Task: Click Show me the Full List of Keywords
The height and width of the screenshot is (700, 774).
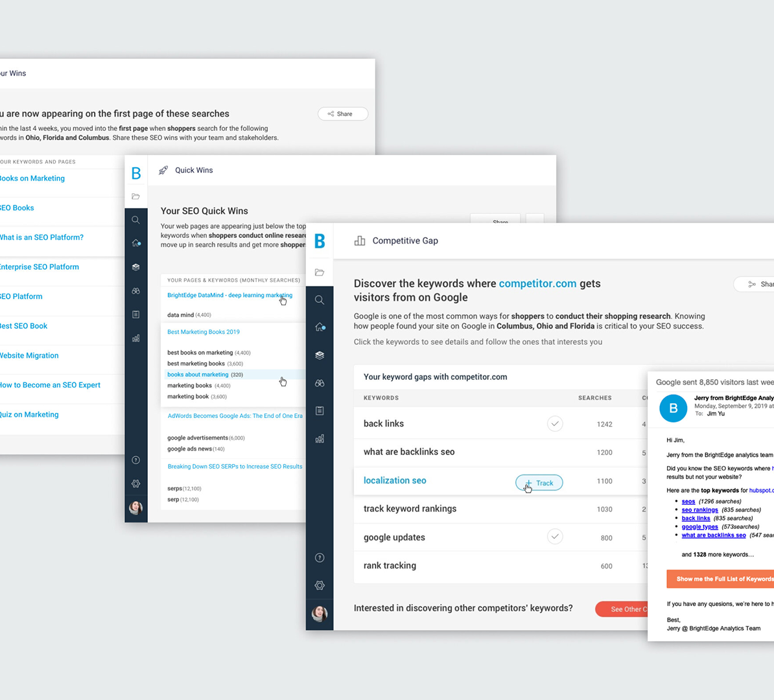Action: click(720, 579)
